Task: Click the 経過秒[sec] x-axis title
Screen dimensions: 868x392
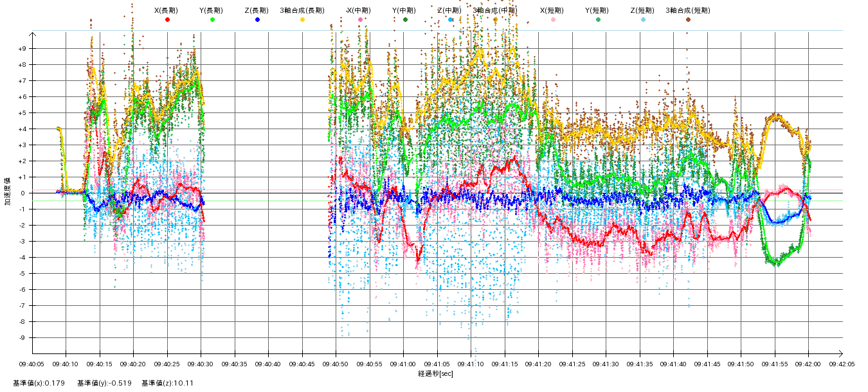Action: [x=435, y=373]
